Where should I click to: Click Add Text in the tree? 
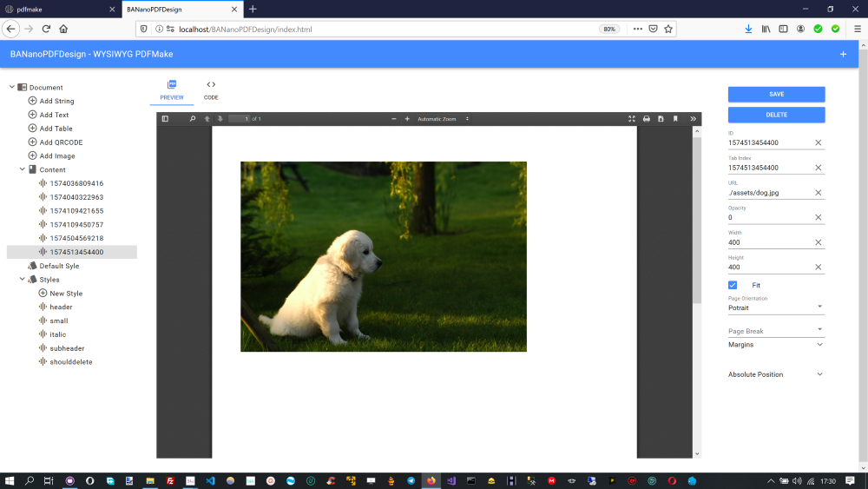click(x=54, y=115)
